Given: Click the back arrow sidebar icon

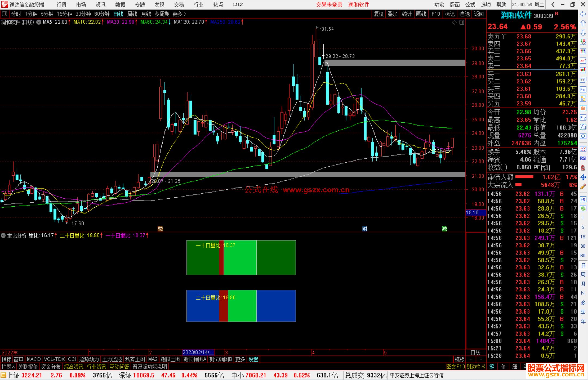Looking at the screenshot, I should coord(583,14).
